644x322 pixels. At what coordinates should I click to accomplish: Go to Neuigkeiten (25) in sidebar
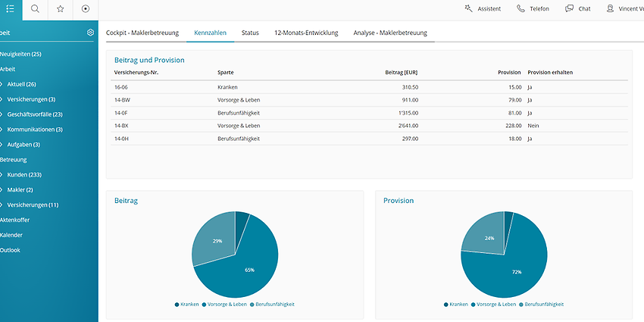pyautogui.click(x=20, y=55)
